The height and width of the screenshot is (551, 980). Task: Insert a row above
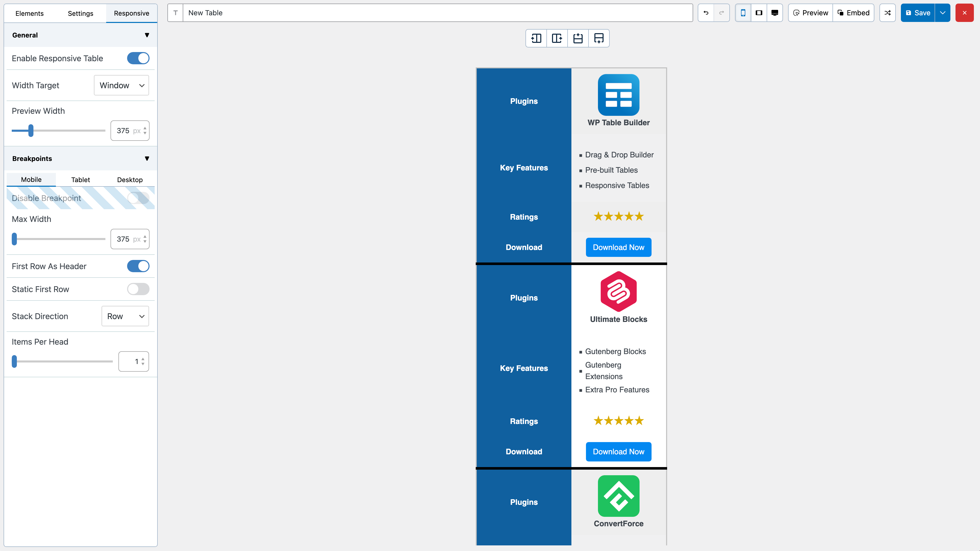pos(578,38)
